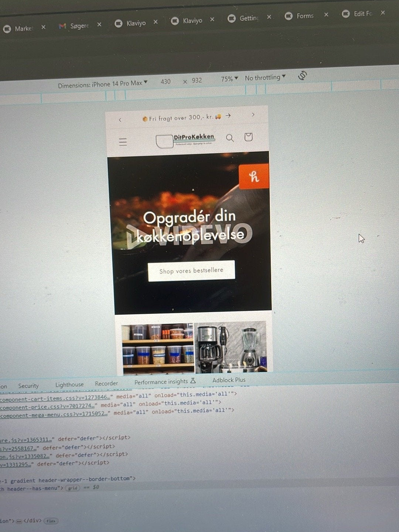Screen dimensions: 399x532
Task: Close the first Klaviyo tab
Action: pos(156,22)
